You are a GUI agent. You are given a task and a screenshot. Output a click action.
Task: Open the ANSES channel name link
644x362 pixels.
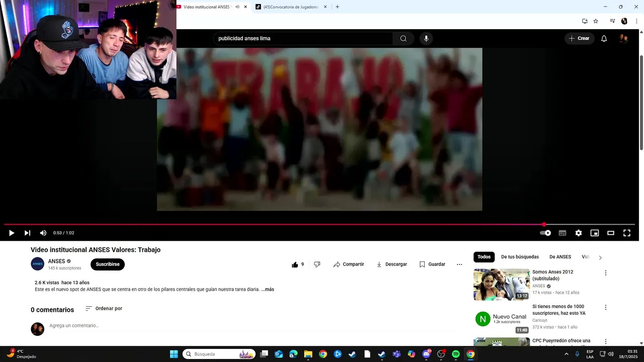[x=56, y=261]
